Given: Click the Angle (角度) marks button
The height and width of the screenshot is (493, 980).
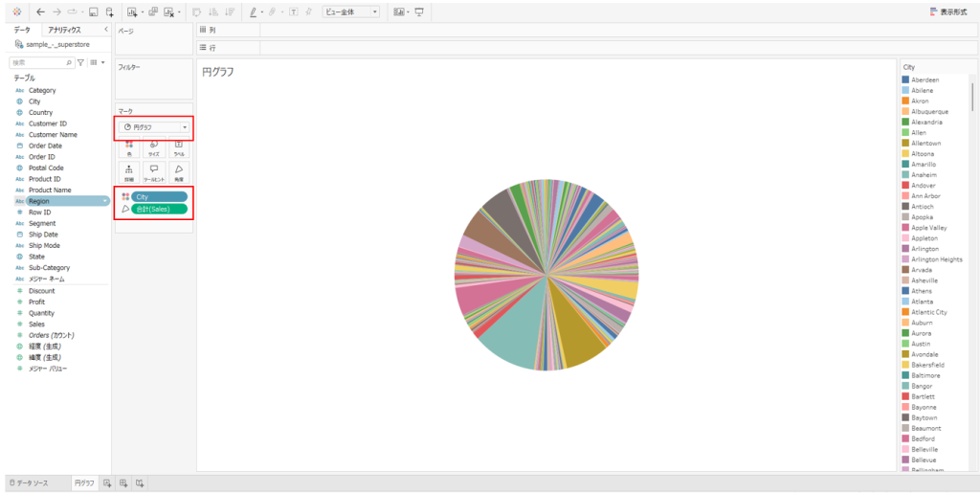Looking at the screenshot, I should (178, 172).
